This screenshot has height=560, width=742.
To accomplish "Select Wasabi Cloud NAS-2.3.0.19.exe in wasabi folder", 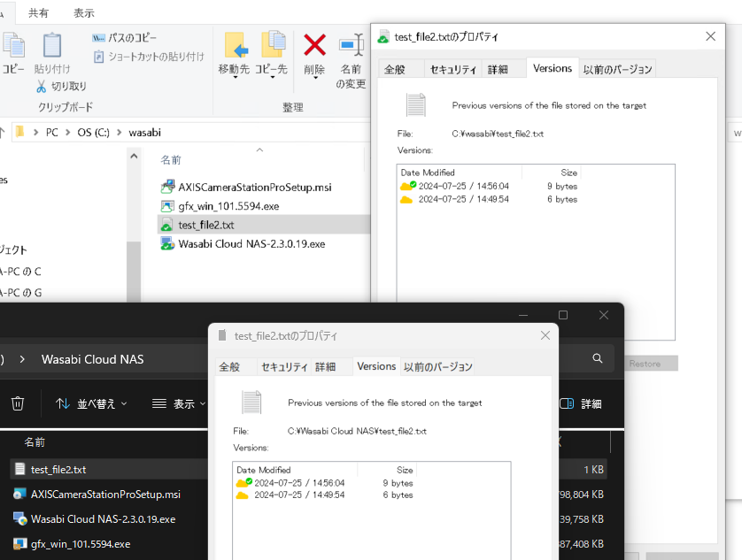I will 251,244.
